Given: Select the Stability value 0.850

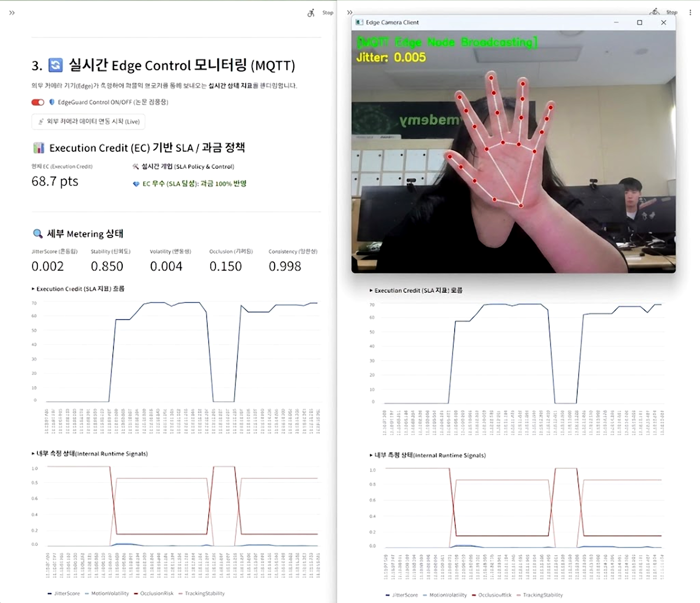Looking at the screenshot, I should (107, 266).
